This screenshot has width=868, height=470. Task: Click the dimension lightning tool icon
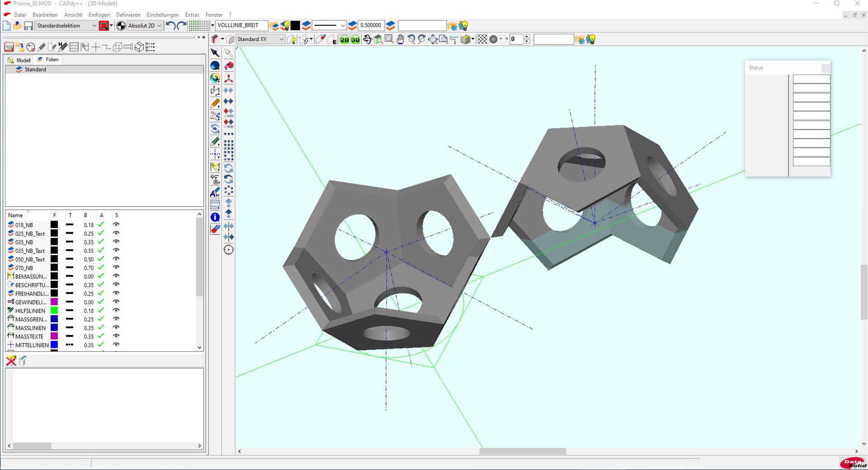coord(215,167)
